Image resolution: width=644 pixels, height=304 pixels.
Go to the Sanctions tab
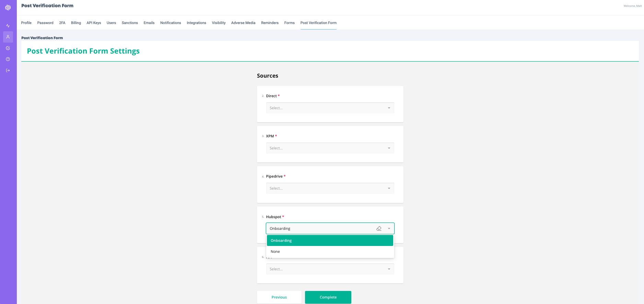pos(130,23)
